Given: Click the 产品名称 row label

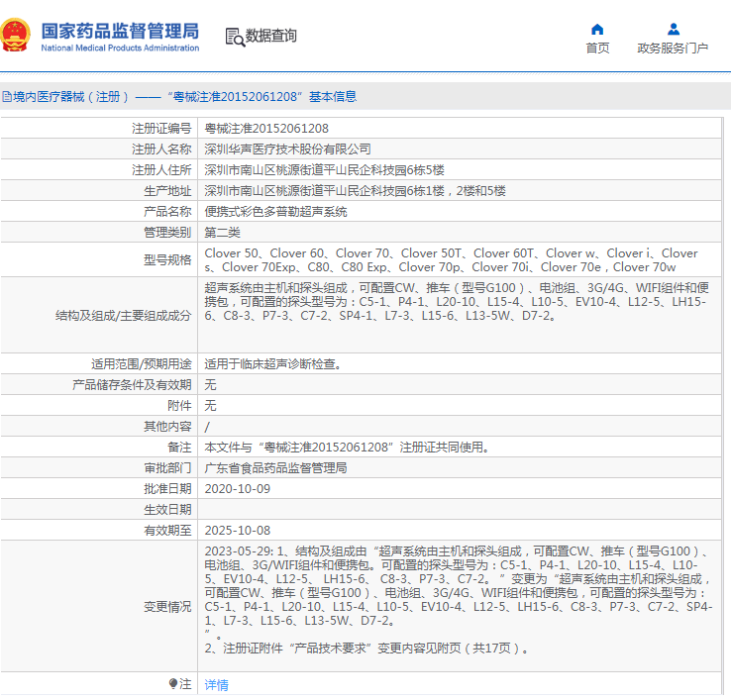Looking at the screenshot, I should tap(167, 212).
